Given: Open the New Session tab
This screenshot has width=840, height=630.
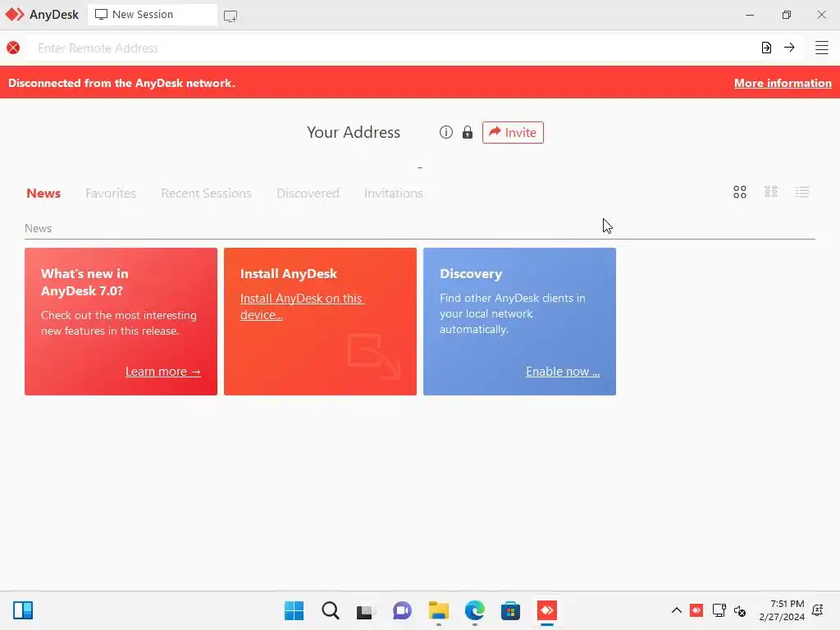Looking at the screenshot, I should pyautogui.click(x=152, y=15).
